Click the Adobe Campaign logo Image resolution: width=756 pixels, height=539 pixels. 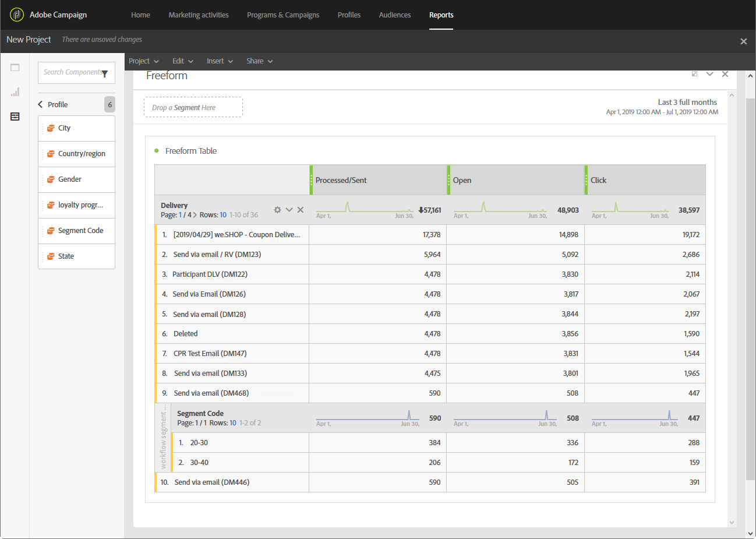point(17,15)
